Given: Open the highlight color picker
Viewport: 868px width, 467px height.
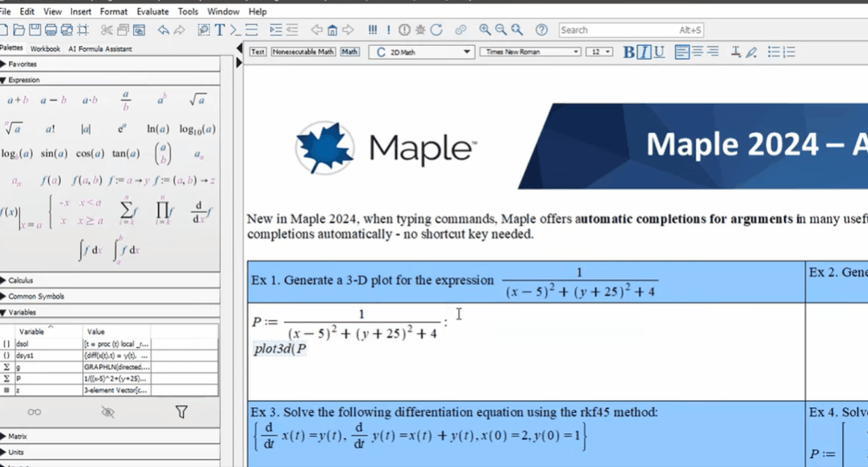Looking at the screenshot, I should [x=751, y=52].
